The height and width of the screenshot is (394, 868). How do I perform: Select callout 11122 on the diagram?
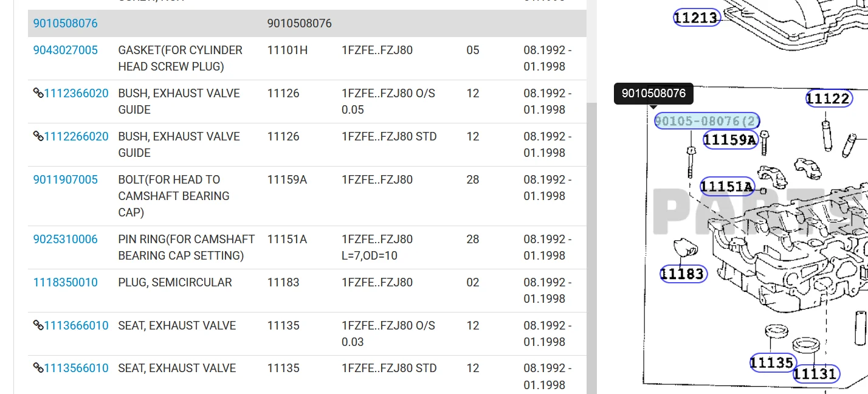828,98
